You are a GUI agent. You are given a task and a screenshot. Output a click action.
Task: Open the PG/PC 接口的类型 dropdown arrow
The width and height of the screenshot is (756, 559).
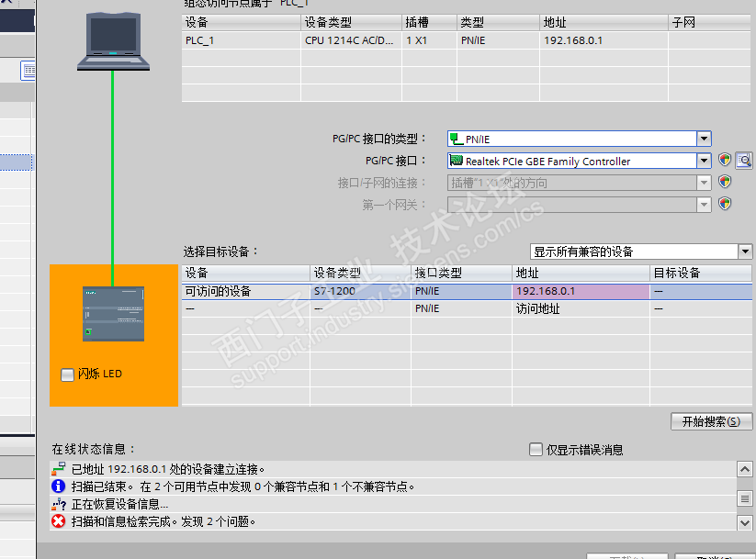(704, 139)
